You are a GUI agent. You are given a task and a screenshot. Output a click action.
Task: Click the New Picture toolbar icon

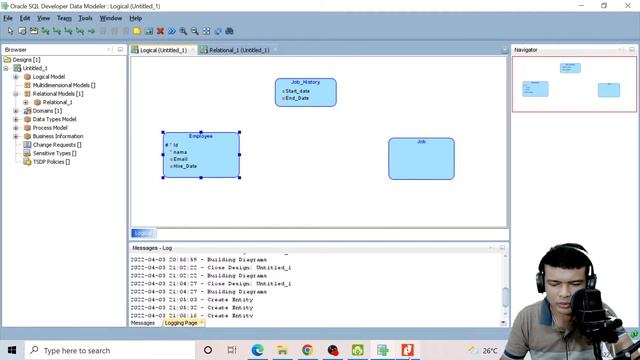[149, 31]
